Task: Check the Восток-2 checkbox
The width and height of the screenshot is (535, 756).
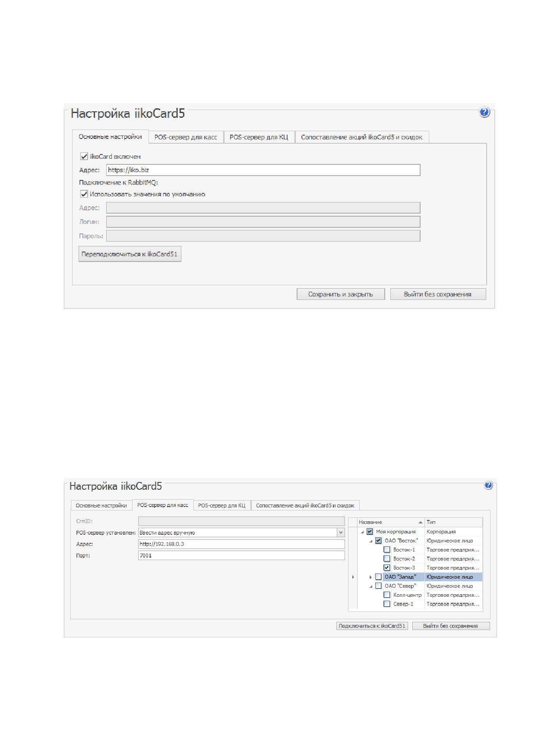Action: pos(387,559)
